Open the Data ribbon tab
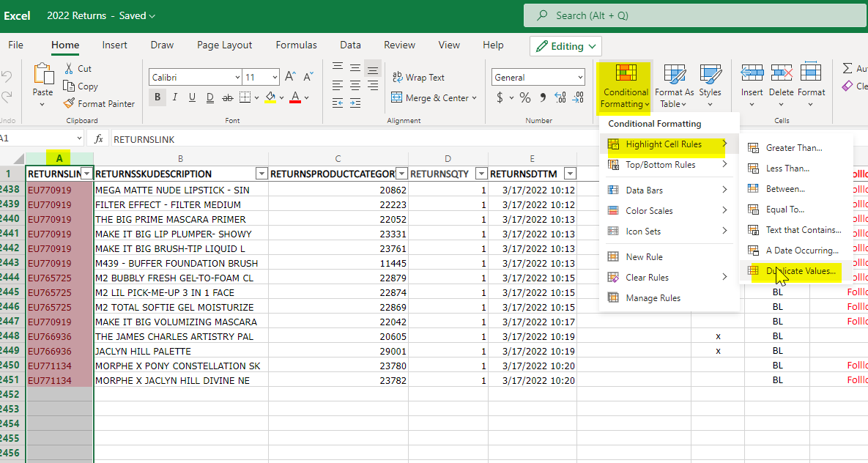Image resolution: width=868 pixels, height=463 pixels. [x=350, y=45]
